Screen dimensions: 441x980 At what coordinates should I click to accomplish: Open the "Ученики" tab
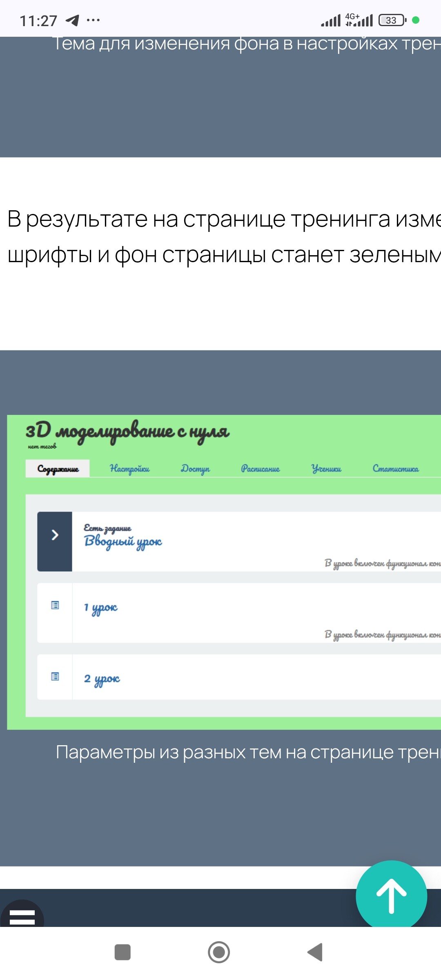pos(326,469)
